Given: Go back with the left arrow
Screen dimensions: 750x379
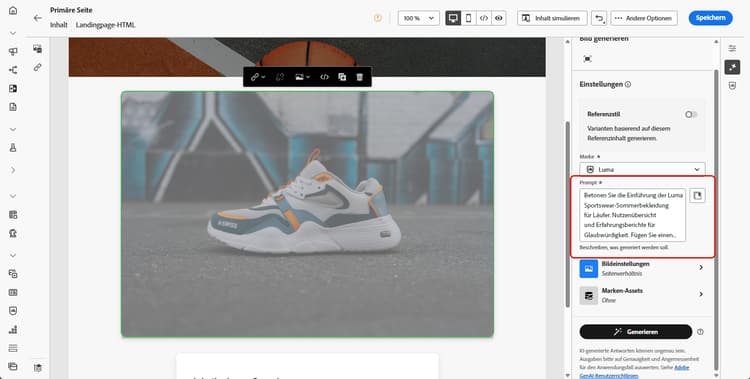Looking at the screenshot, I should tap(38, 18).
